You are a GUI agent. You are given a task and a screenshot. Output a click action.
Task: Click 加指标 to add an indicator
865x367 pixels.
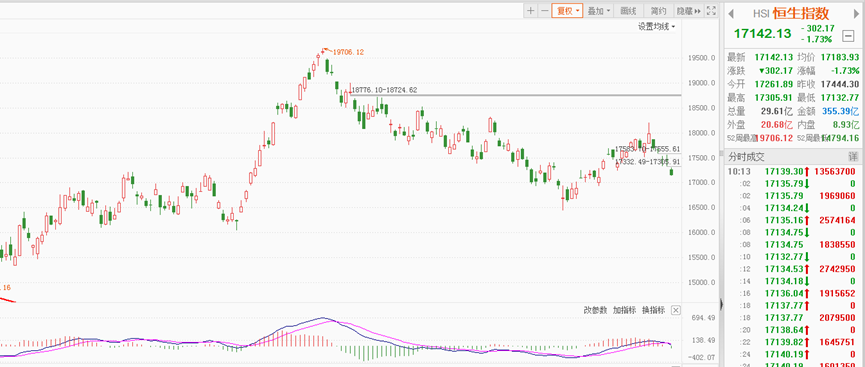click(624, 310)
